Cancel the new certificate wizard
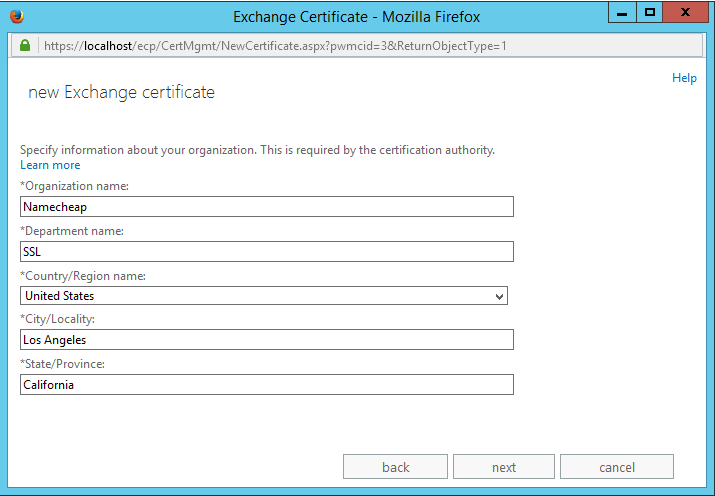This screenshot has height=496, width=715. [616, 467]
